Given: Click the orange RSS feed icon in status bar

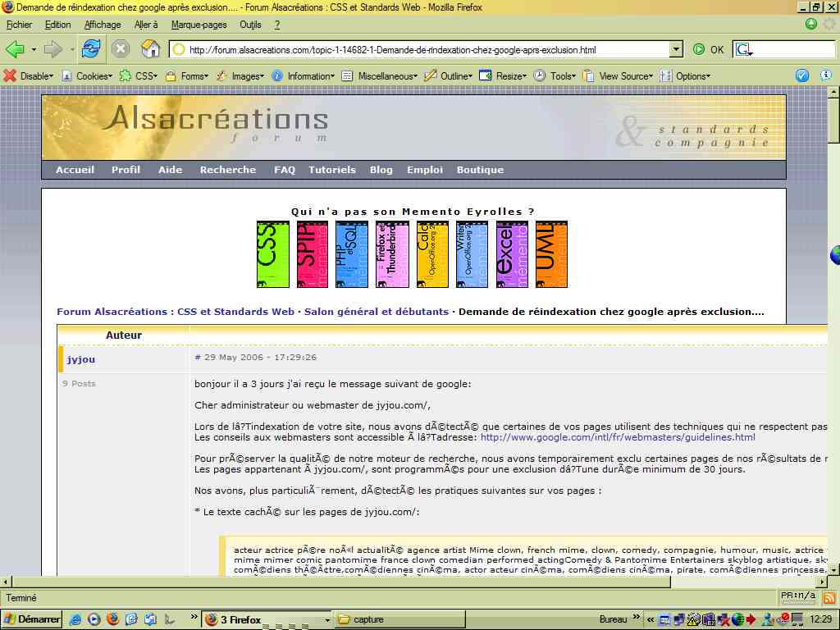Looking at the screenshot, I should (x=829, y=598).
